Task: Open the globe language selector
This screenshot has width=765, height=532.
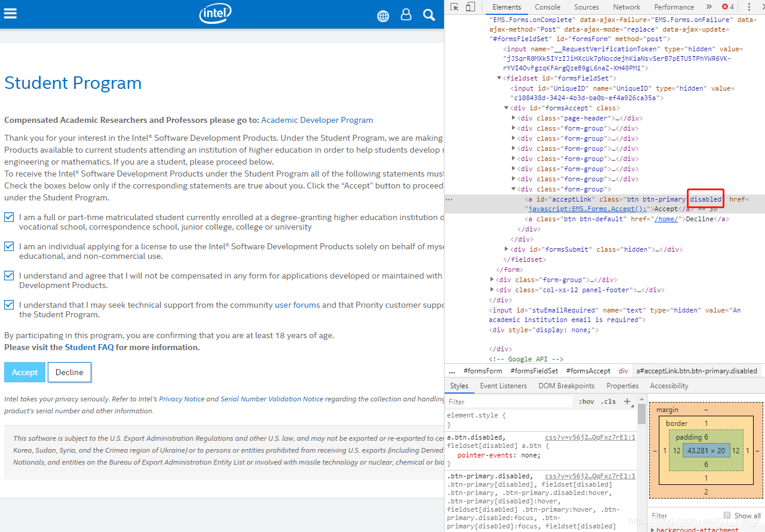Action: coord(383,16)
